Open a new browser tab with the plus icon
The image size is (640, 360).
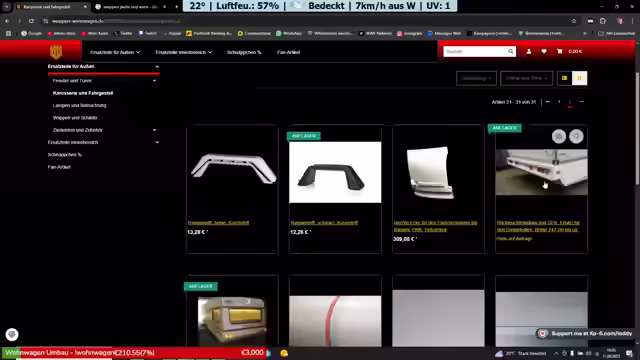tap(176, 7)
